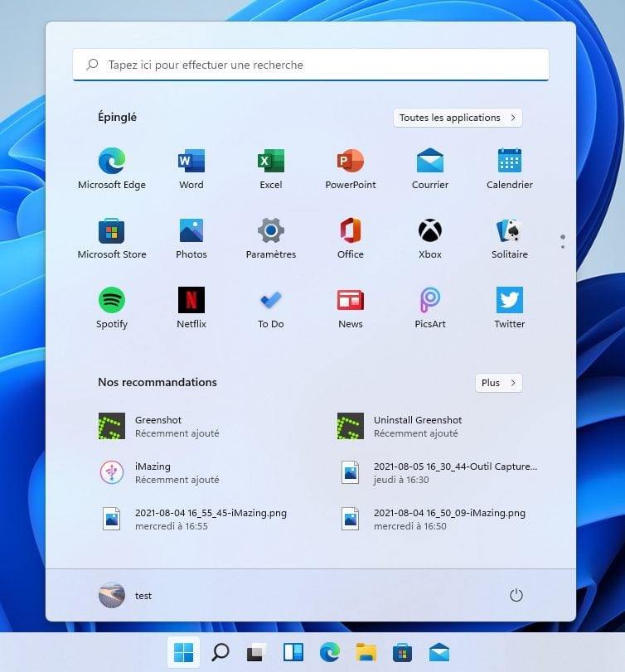625x672 pixels.
Task: Launch the Xbox app
Action: [430, 238]
